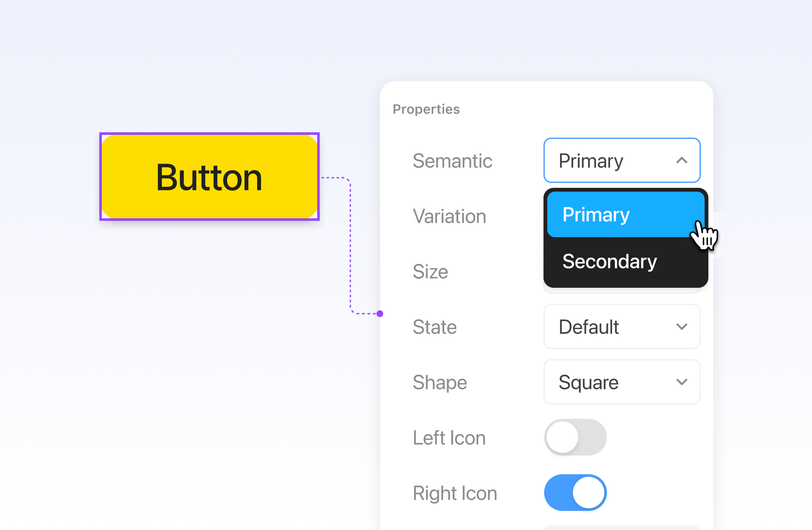The image size is (812, 530).
Task: Click the Properties panel heading
Action: click(x=426, y=109)
